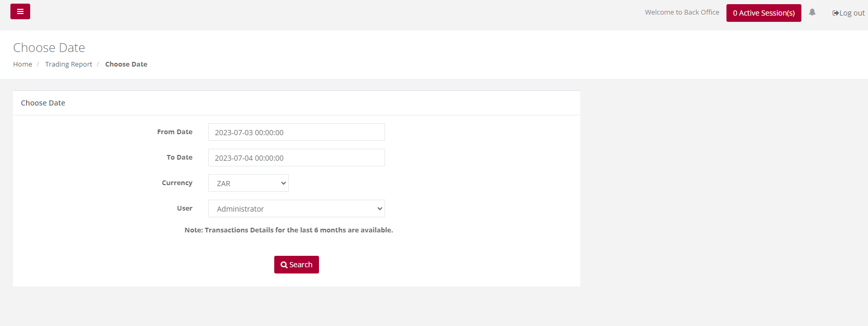The height and width of the screenshot is (326, 868).
Task: Log out via the Log out link
Action: tap(848, 13)
